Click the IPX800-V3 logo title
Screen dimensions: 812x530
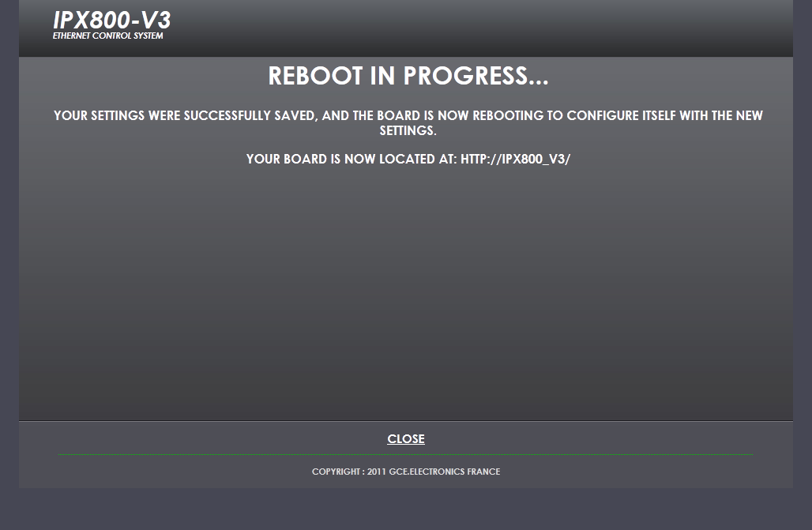click(x=112, y=21)
